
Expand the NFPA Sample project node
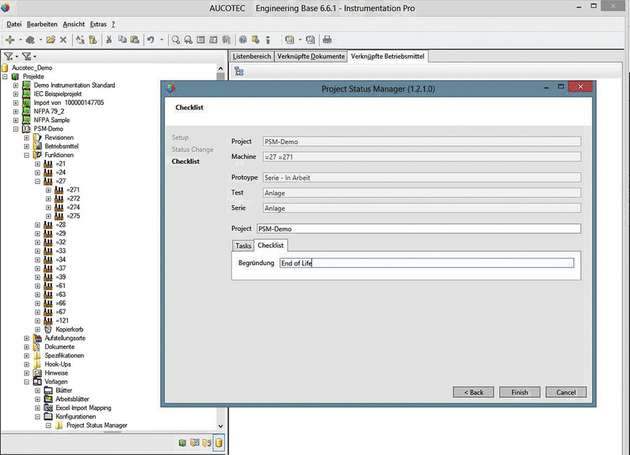(x=15, y=120)
